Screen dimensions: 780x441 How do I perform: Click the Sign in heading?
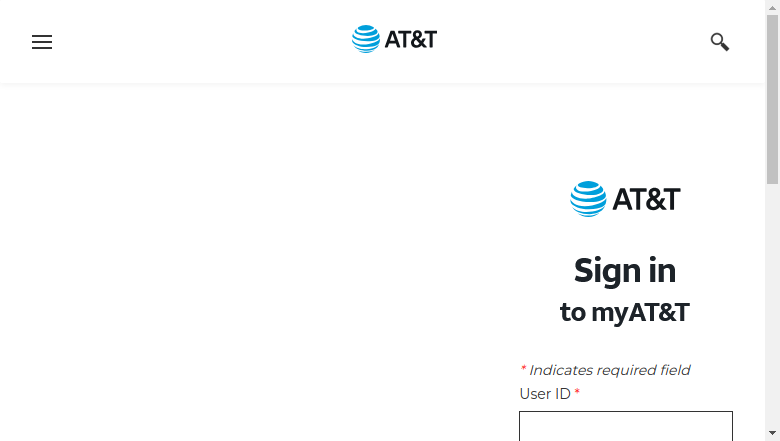click(x=625, y=271)
